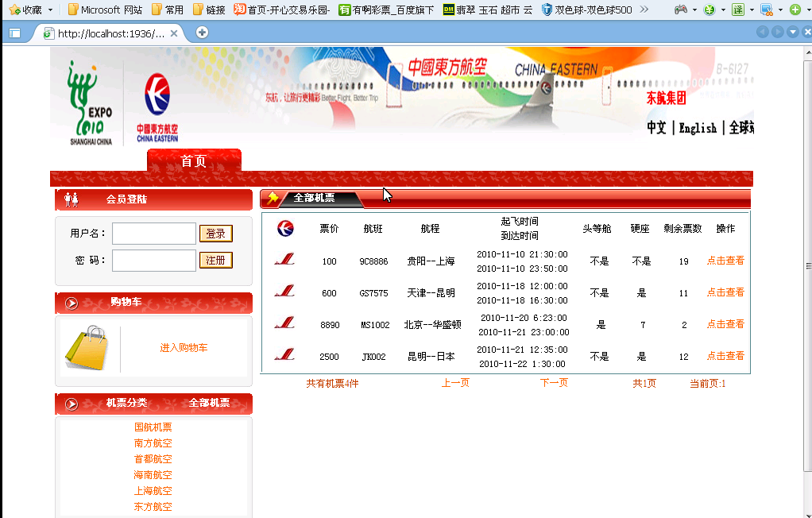Click airline icon for flight MS1002
Image resolution: width=812 pixels, height=518 pixels.
click(284, 323)
